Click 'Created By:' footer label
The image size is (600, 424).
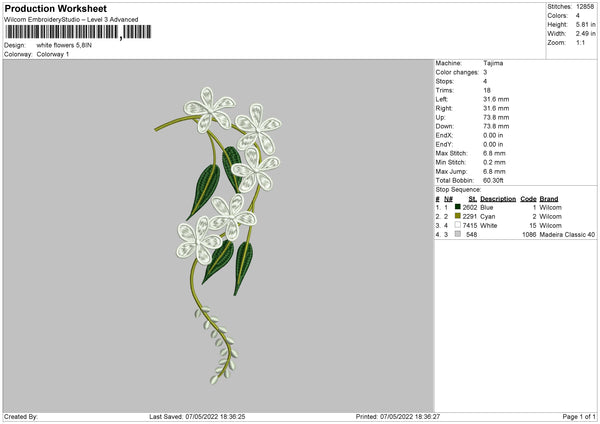pos(21,417)
